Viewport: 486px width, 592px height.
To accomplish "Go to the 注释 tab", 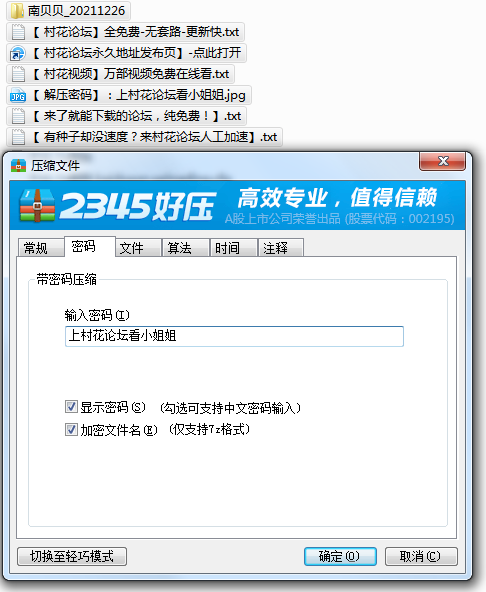I will 281,248.
